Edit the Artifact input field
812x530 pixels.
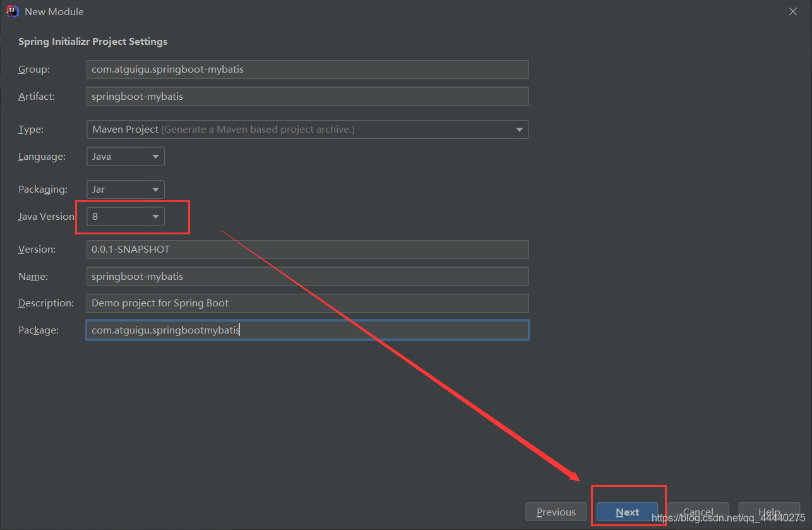tap(307, 96)
